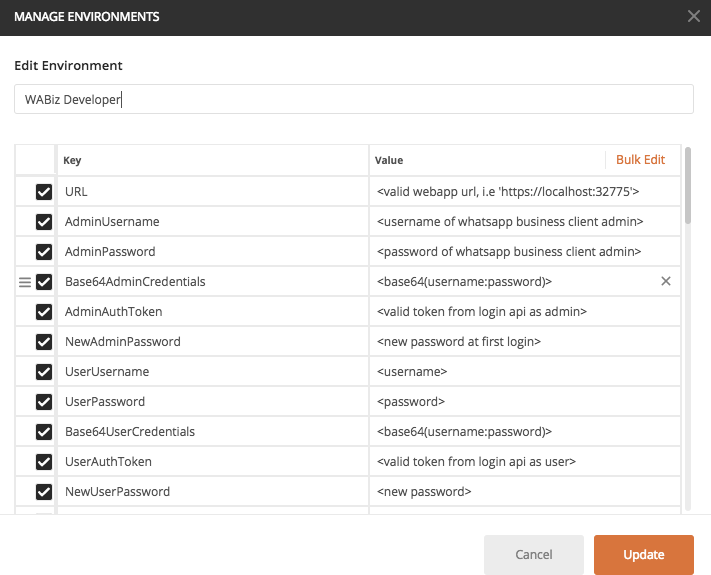Open Bulk Edit mode

(x=640, y=160)
